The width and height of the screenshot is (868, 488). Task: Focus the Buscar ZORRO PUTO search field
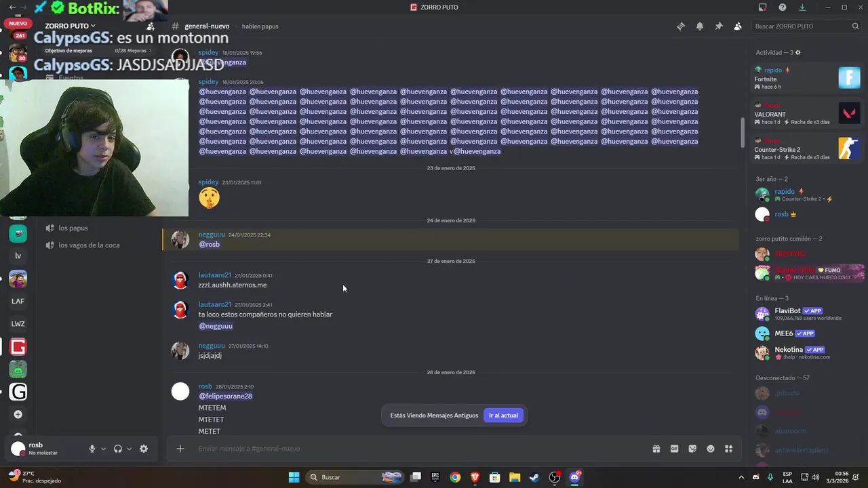pyautogui.click(x=806, y=26)
